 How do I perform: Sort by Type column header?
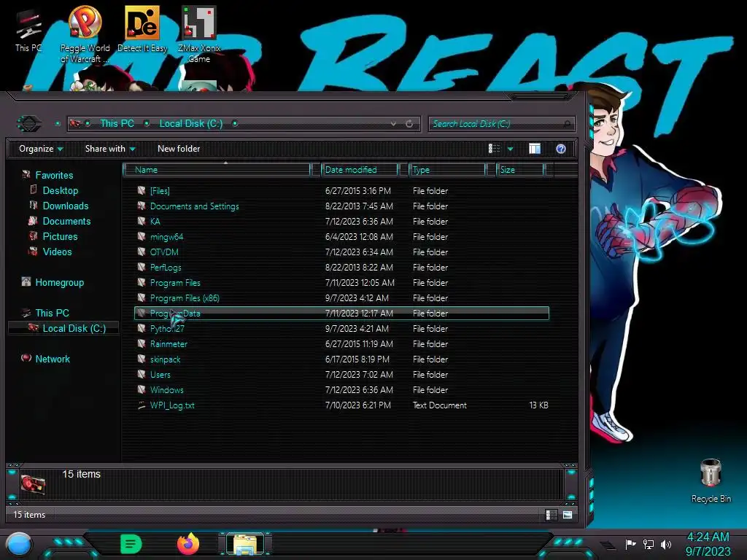447,169
